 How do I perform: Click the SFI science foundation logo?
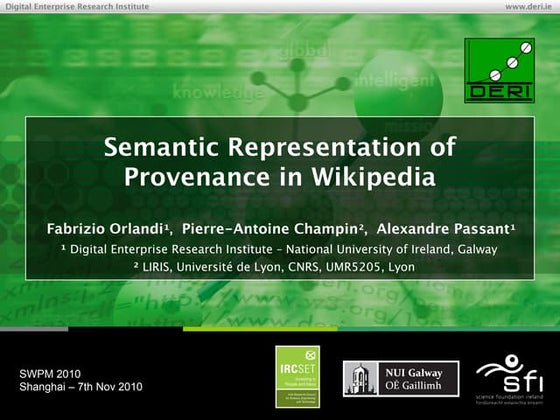510,379
